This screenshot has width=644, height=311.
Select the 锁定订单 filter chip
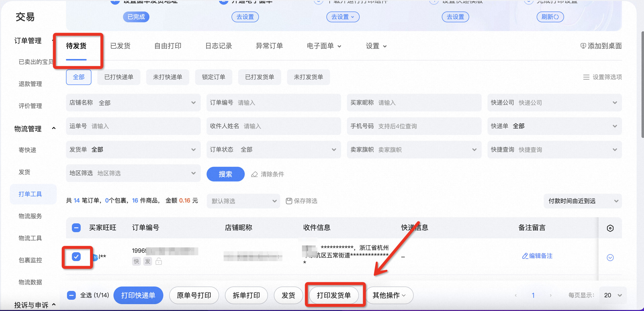click(x=213, y=77)
